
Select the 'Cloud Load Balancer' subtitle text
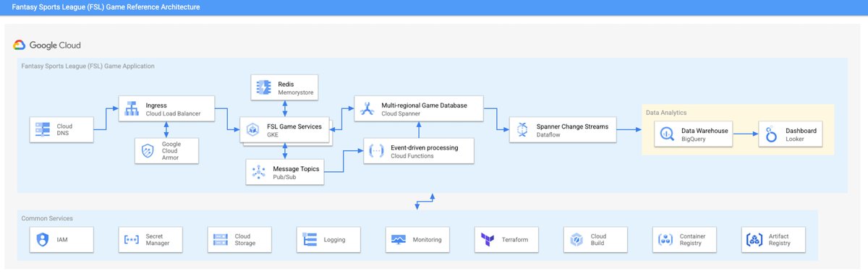(173, 113)
